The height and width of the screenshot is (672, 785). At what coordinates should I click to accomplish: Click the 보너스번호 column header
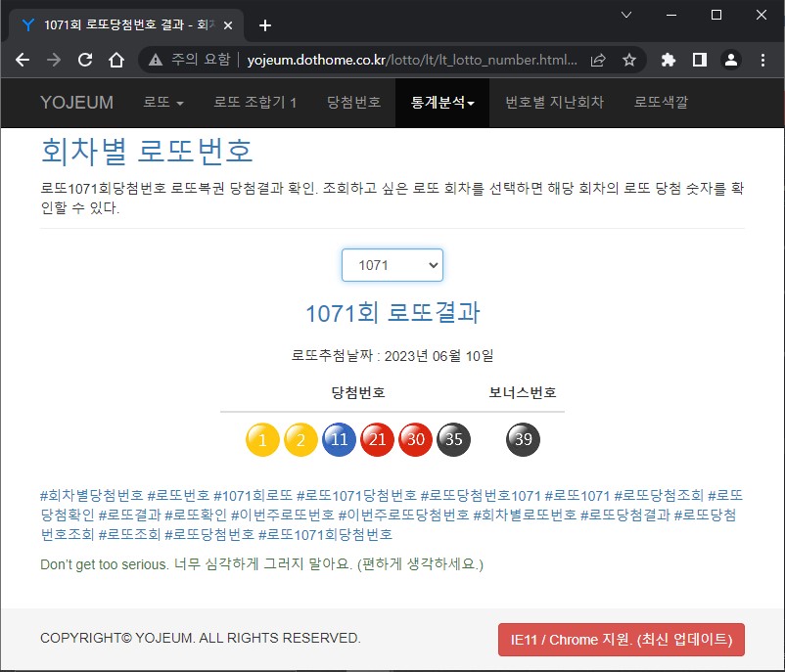coord(522,392)
